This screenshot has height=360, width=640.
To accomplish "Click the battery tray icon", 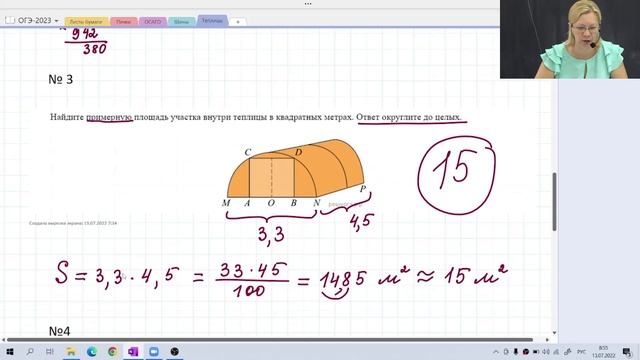I will coord(536,352).
